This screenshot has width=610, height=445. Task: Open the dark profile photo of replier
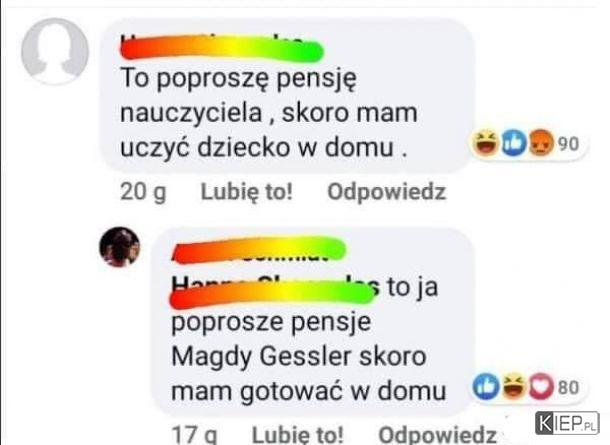pyautogui.click(x=119, y=247)
